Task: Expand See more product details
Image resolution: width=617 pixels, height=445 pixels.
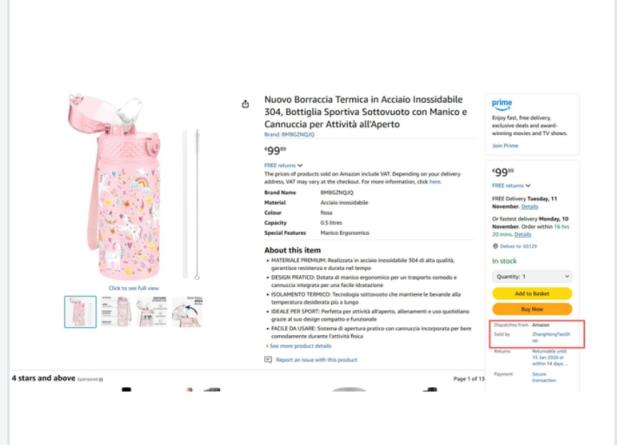Action: coord(297,346)
